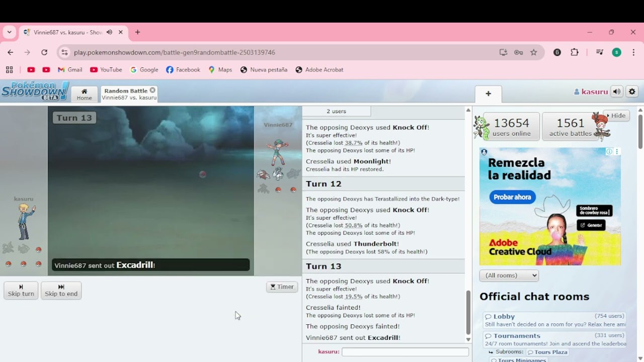
Task: Open the Facebook bookmark
Action: [x=183, y=70]
